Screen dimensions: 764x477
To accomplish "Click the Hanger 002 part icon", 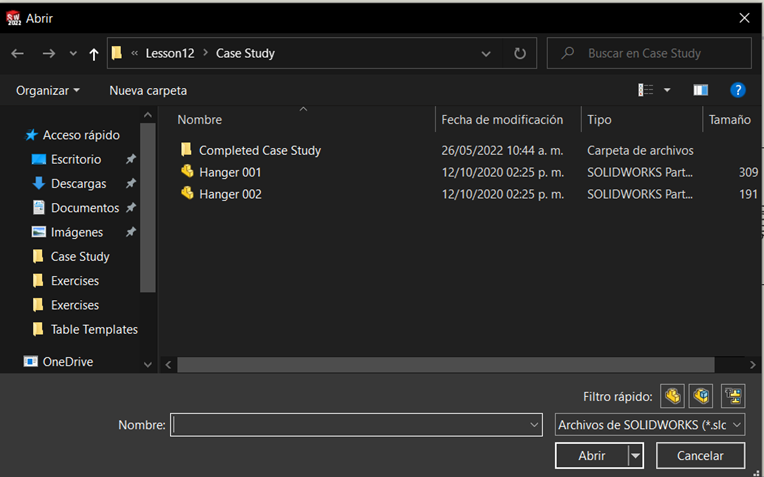I will click(187, 193).
